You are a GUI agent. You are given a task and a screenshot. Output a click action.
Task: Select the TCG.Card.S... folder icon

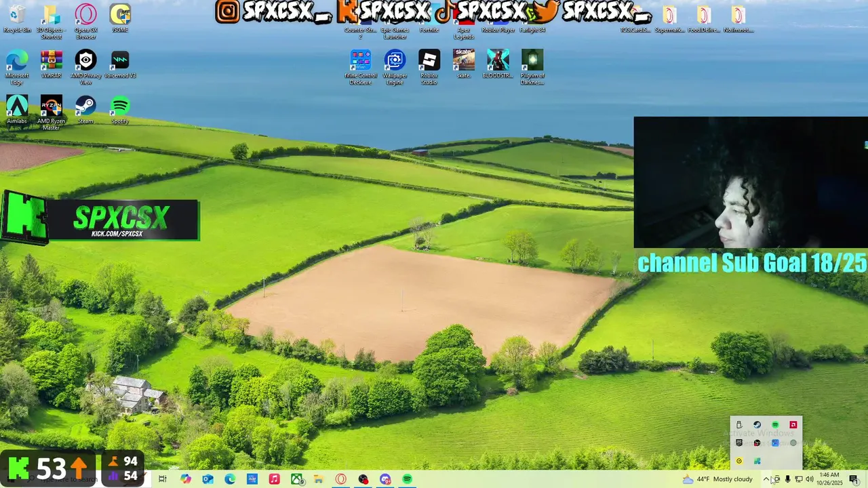[635, 18]
